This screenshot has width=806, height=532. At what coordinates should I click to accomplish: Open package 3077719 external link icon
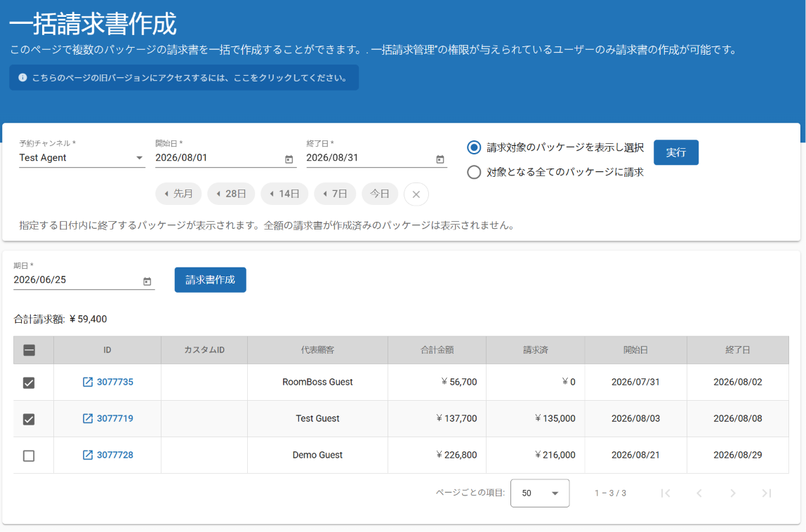pyautogui.click(x=87, y=418)
